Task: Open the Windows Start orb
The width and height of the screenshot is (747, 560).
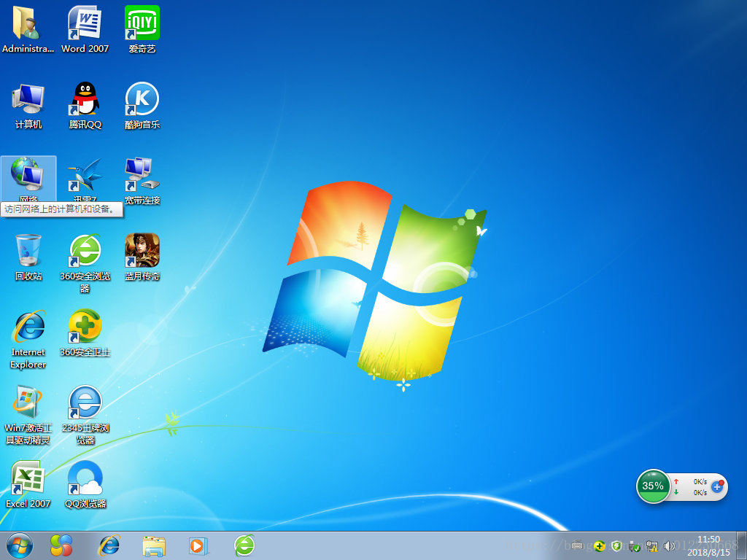Action: 20,545
